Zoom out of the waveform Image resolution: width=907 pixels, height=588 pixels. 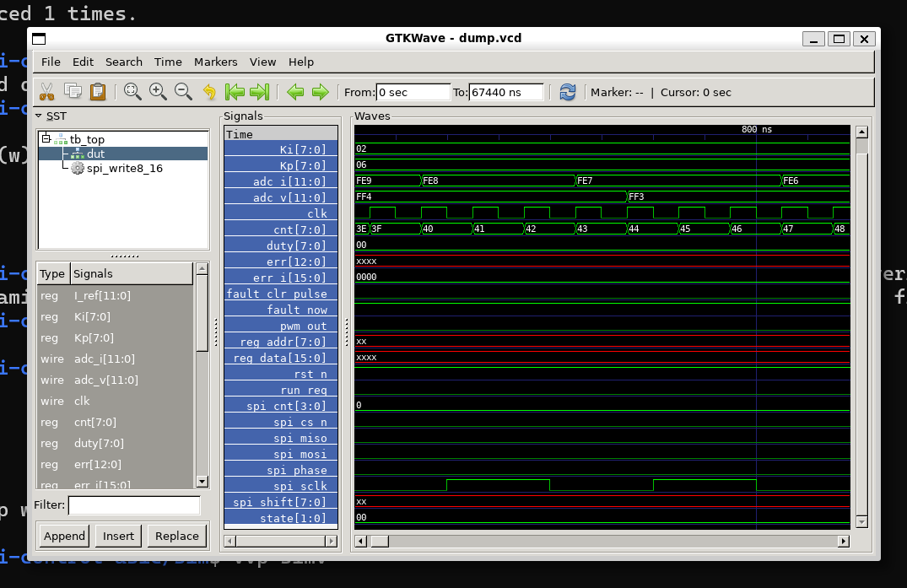tap(183, 92)
